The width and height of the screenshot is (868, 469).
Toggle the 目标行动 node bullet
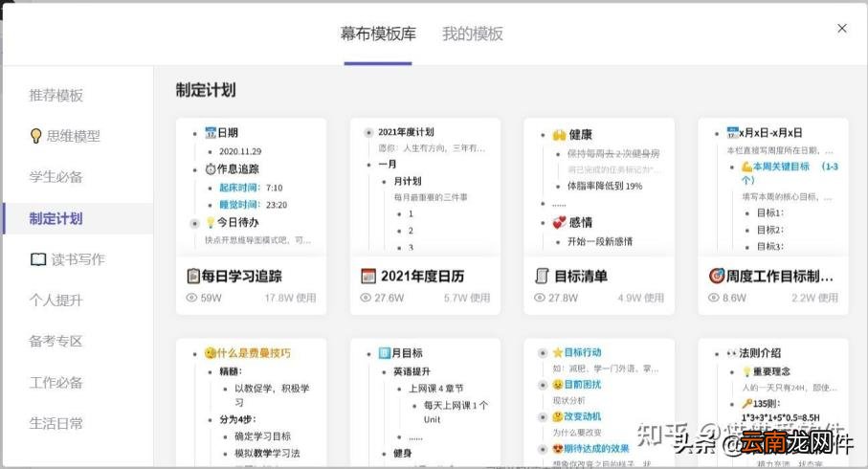click(543, 353)
